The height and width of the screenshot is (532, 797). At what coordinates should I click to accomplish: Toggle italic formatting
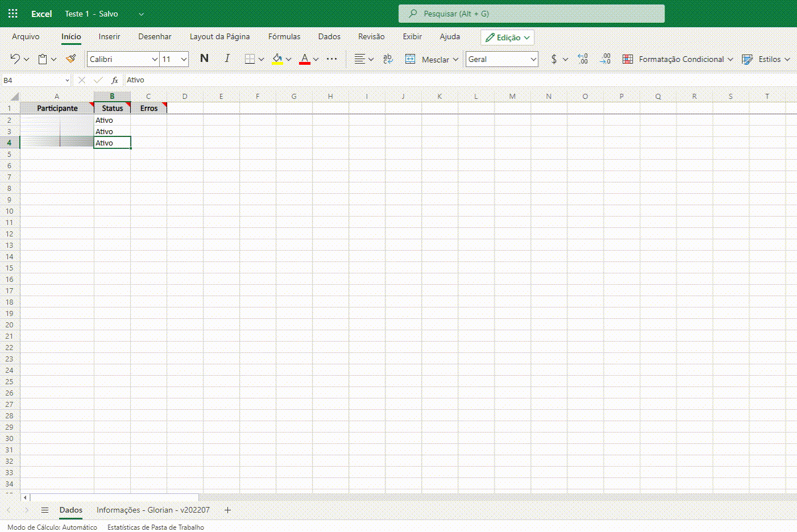[x=227, y=59]
